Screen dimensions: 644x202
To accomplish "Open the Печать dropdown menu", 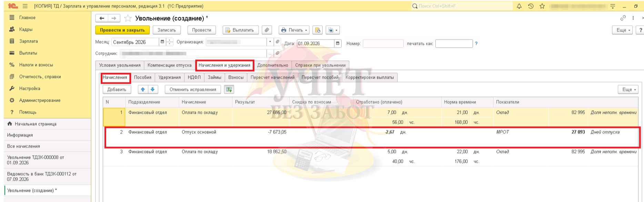I will point(294,30).
